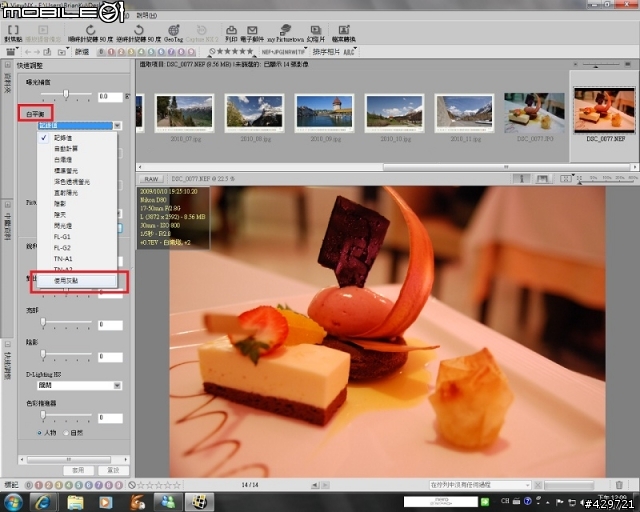Start the slideshow from the toolbar
The image size is (640, 512).
tap(316, 33)
